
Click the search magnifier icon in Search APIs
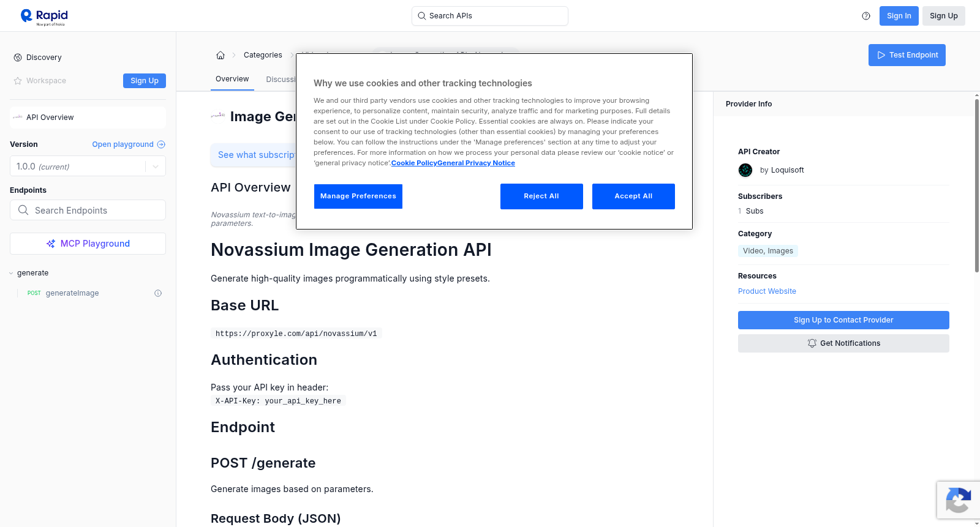(421, 16)
